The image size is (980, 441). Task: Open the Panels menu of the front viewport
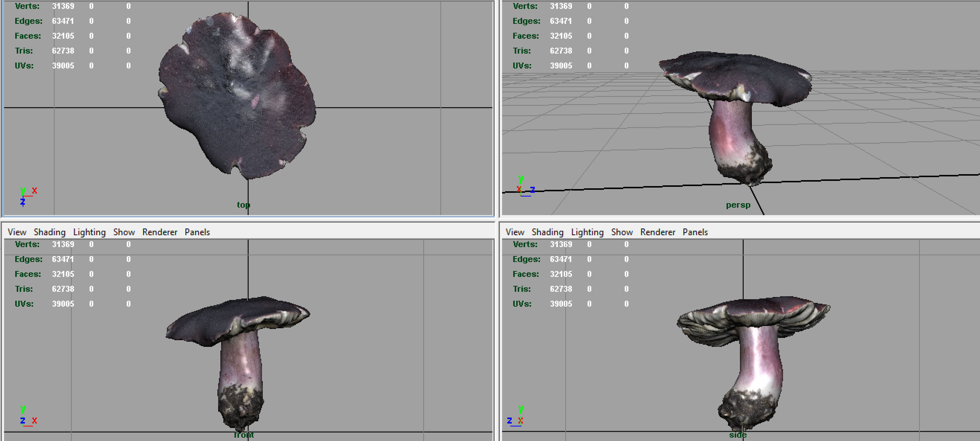click(x=197, y=232)
